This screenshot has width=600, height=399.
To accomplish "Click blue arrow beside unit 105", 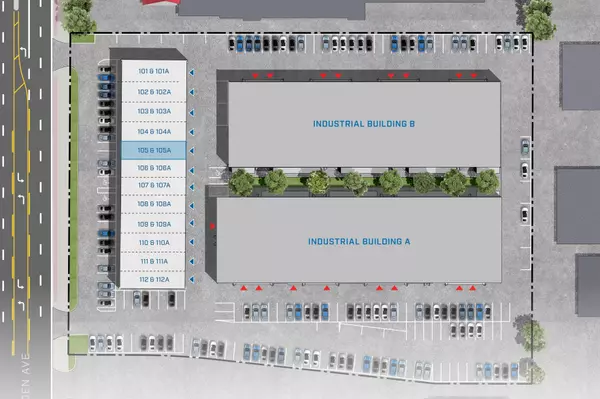I will point(192,151).
